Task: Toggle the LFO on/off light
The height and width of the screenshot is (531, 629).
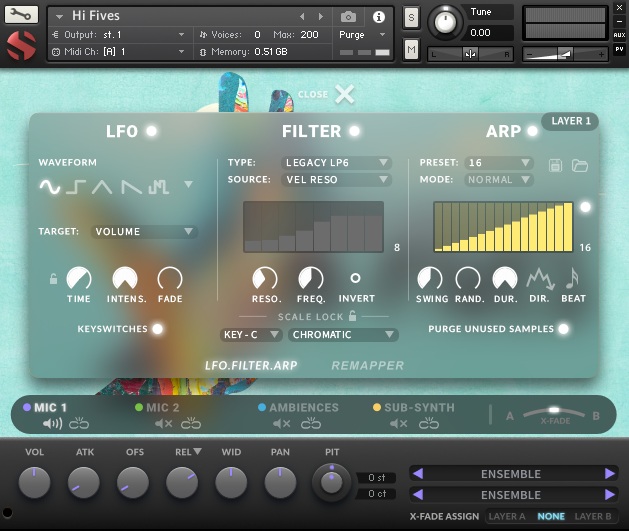Action: 152,131
